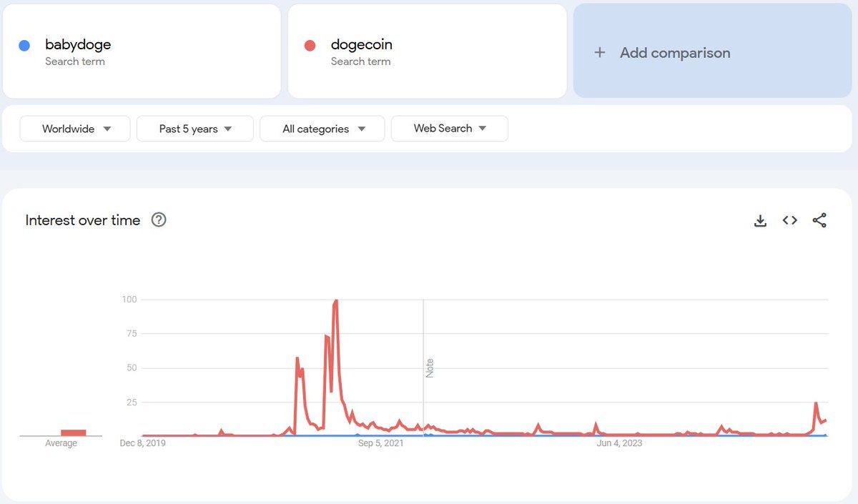
Task: Click the Sep 5, 2021 axis label
Action: (381, 443)
